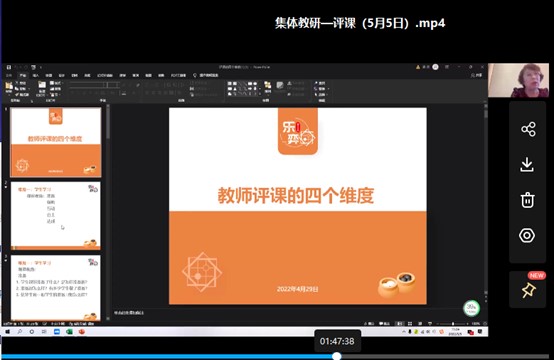Switch to Normal view in the status bar
554x360 pixels.
400,324
